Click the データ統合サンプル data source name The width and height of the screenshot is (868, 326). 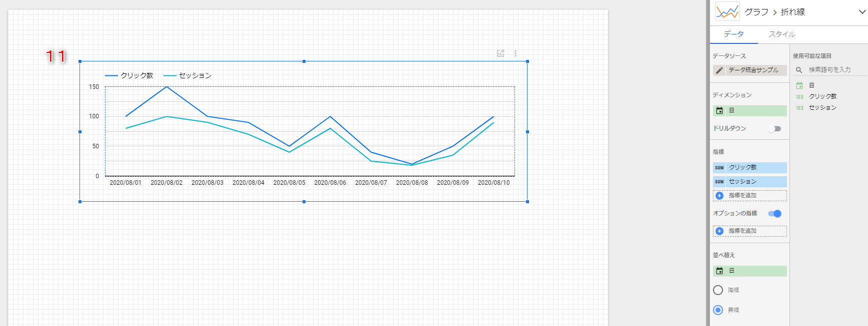pyautogui.click(x=753, y=70)
